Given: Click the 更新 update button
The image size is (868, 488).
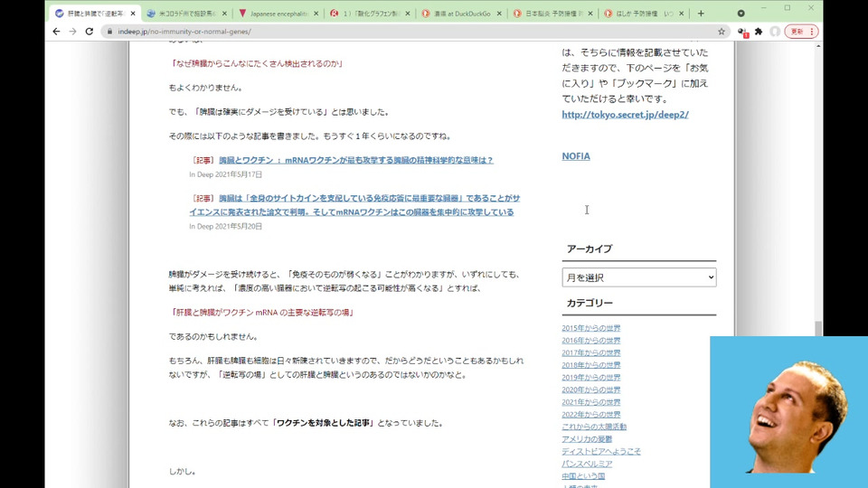Looking at the screenshot, I should tap(797, 32).
